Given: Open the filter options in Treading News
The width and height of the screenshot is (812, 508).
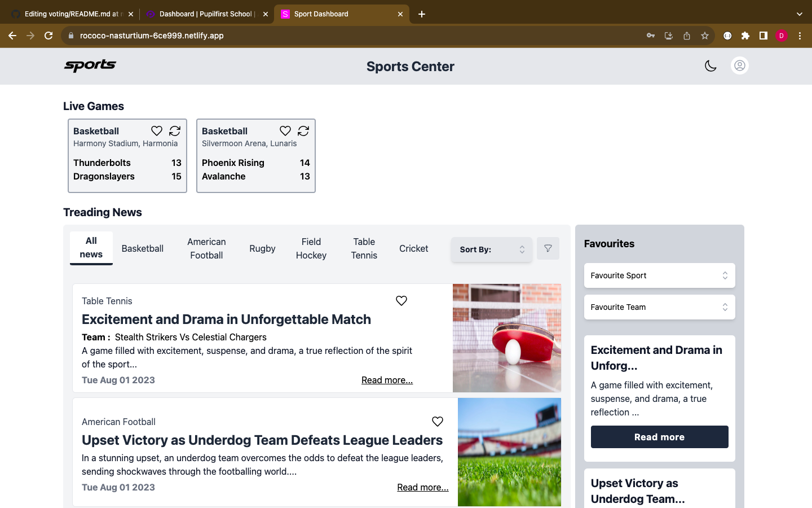Looking at the screenshot, I should 548,248.
